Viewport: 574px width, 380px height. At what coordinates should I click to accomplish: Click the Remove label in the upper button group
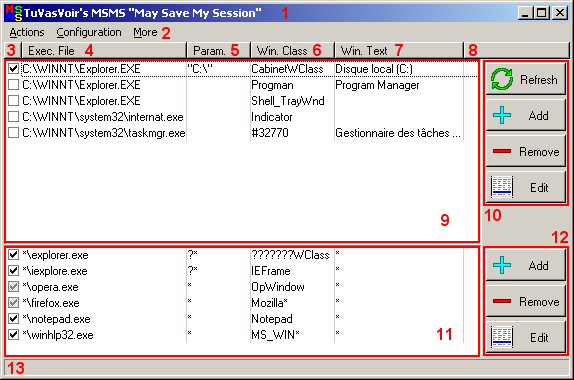tap(539, 152)
